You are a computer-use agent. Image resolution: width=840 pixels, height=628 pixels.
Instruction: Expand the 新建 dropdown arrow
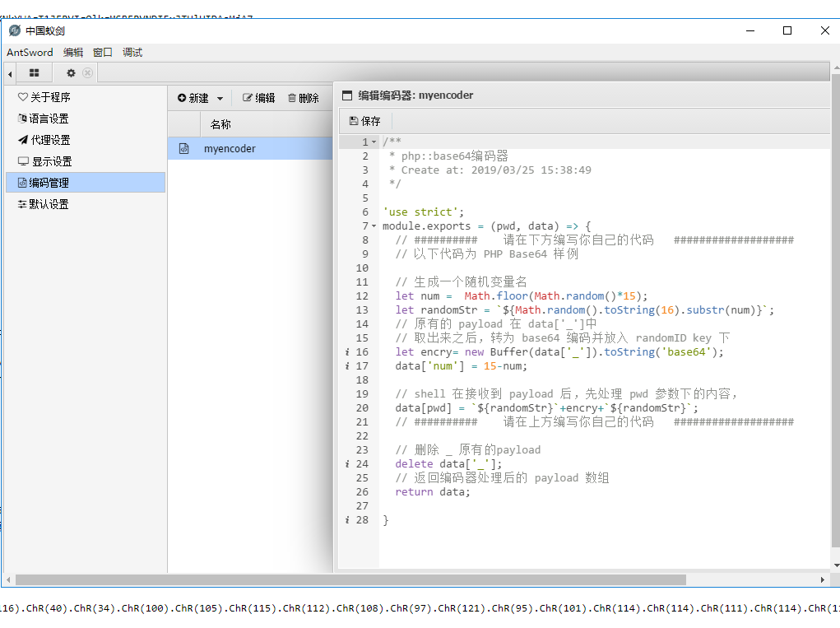pyautogui.click(x=220, y=99)
